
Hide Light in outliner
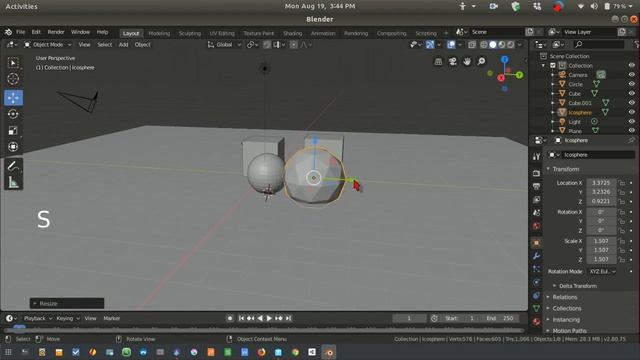click(631, 122)
